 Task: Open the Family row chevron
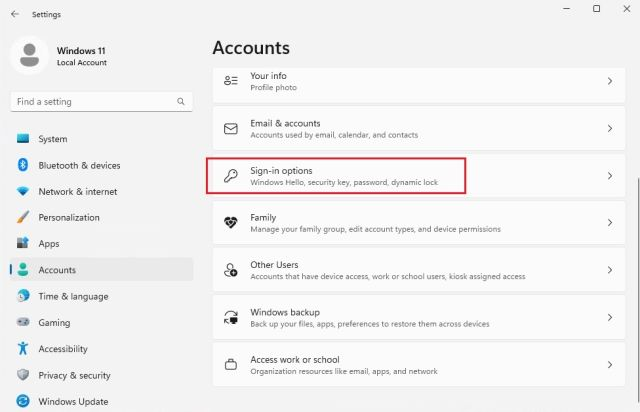(x=610, y=223)
